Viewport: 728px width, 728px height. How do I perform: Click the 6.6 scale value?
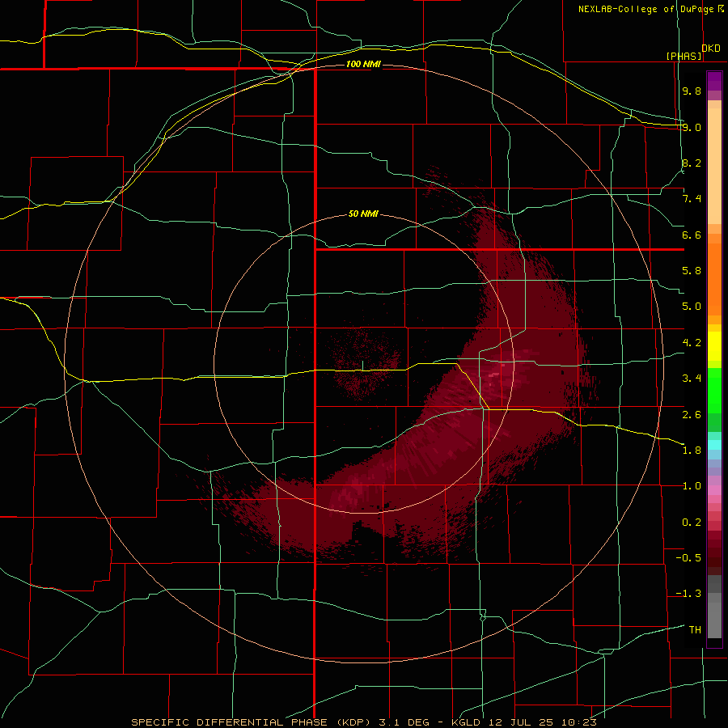tap(692, 235)
